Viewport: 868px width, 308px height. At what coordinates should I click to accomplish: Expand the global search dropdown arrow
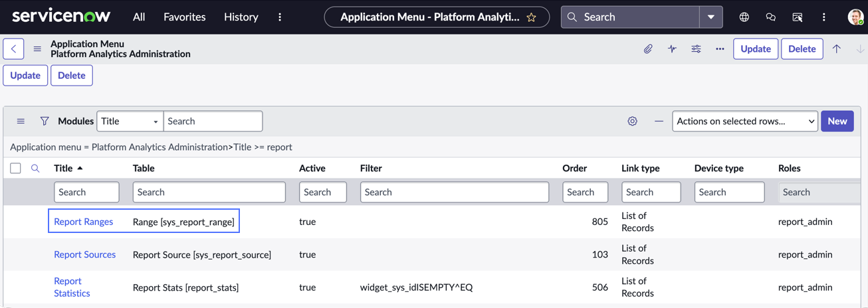pos(711,17)
